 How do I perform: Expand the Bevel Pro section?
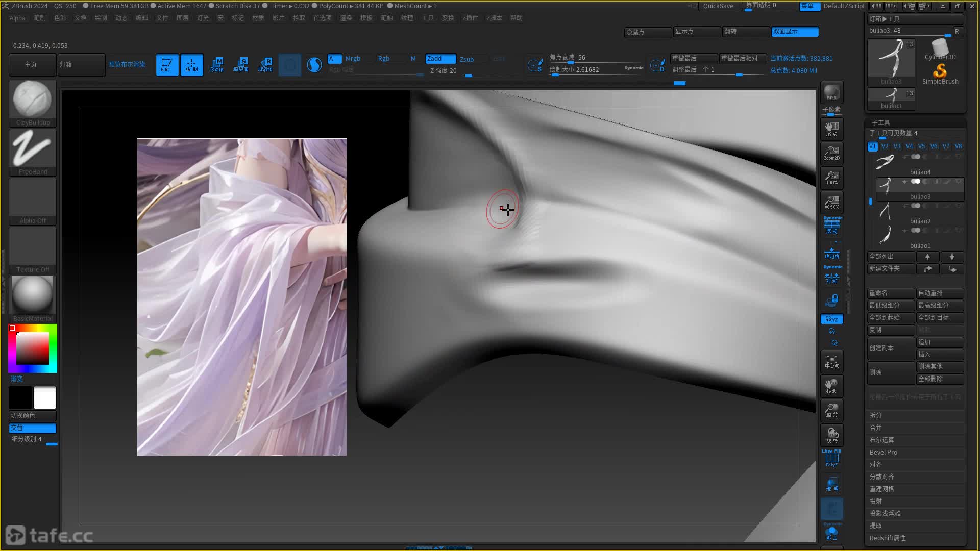pos(883,452)
